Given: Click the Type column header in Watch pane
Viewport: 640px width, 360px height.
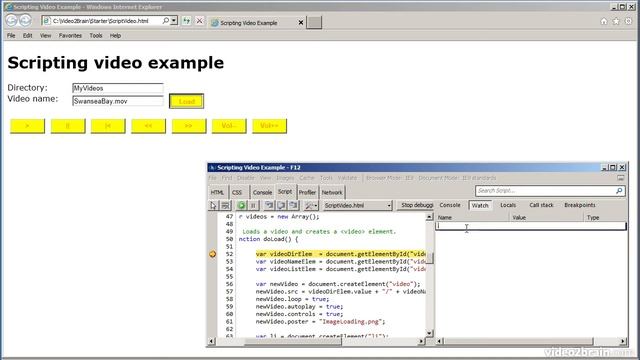Looking at the screenshot, I should [x=606, y=218].
